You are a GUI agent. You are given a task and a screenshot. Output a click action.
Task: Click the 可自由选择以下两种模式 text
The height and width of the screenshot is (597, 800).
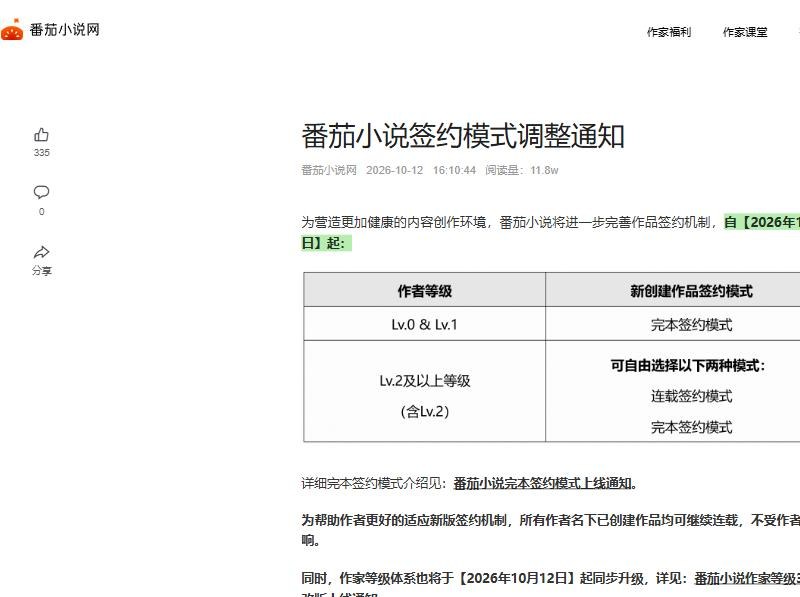click(687, 365)
